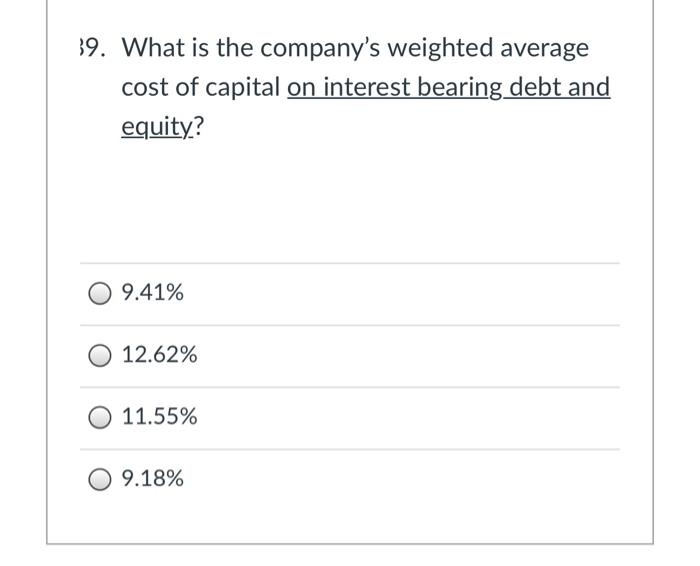This screenshot has height=566, width=700.
Task: Click divider between 11.55% and 9.18% options
Action: coord(350,449)
